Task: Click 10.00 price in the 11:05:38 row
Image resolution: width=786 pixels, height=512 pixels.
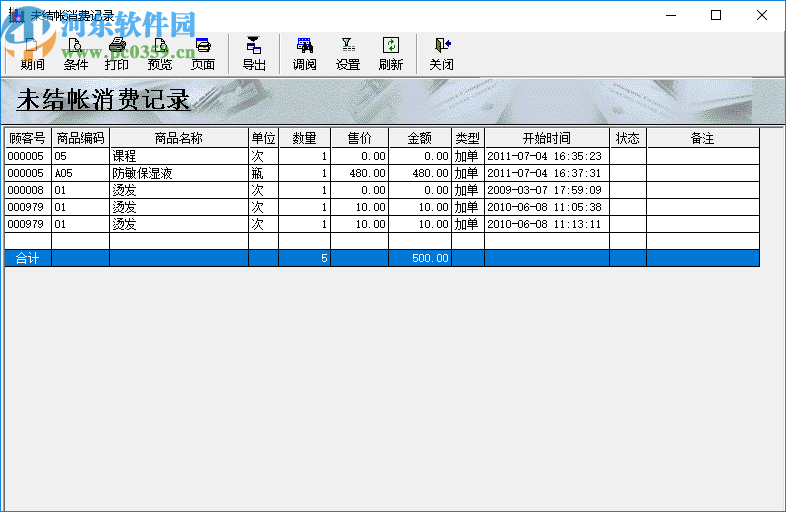Action: 359,207
